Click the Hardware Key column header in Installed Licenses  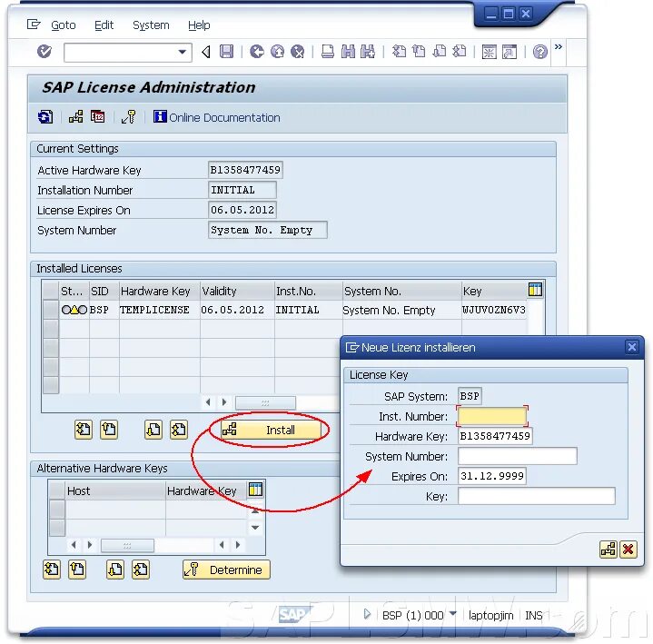[x=160, y=292]
